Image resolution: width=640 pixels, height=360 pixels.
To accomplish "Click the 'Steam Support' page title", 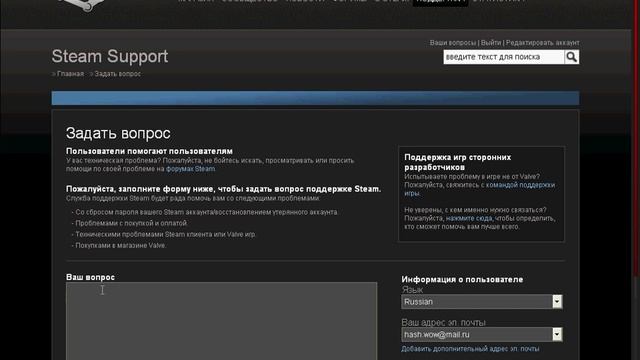I will (x=110, y=56).
